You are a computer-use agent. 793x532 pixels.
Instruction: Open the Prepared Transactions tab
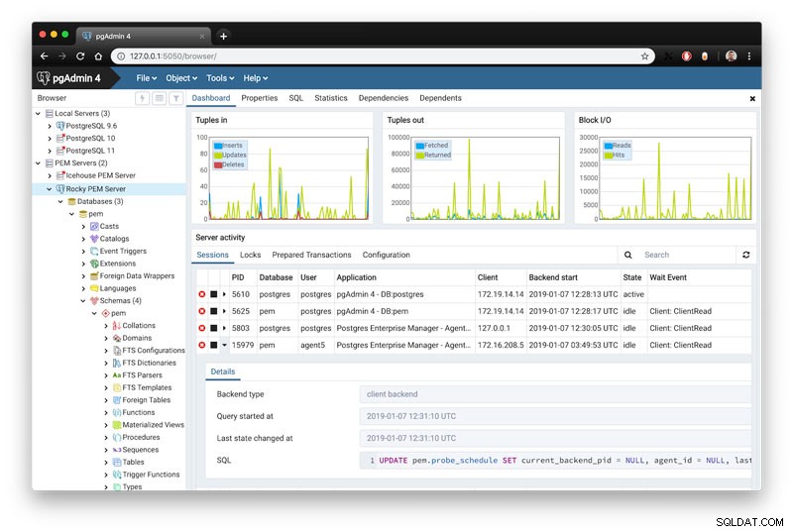311,255
